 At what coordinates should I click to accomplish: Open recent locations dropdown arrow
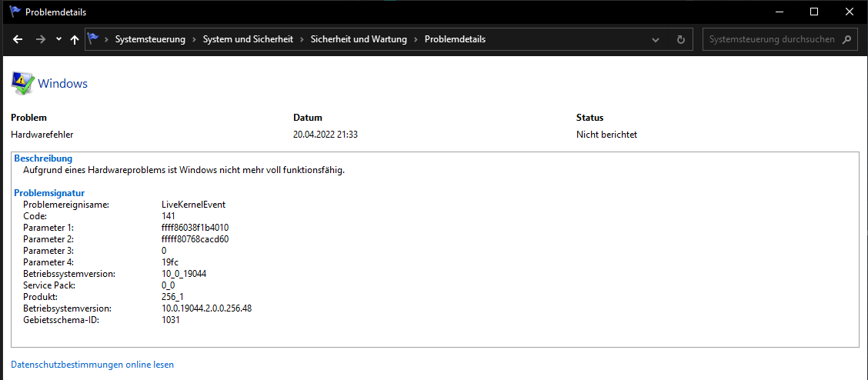pyautogui.click(x=58, y=40)
